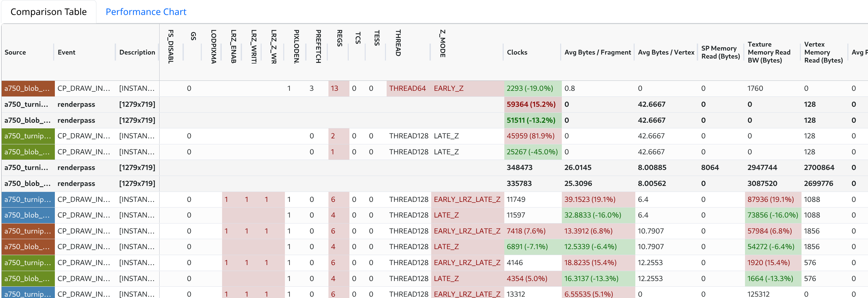This screenshot has height=298, width=868.
Task: Select the first blue a750_turnip source cell
Action: [28, 199]
